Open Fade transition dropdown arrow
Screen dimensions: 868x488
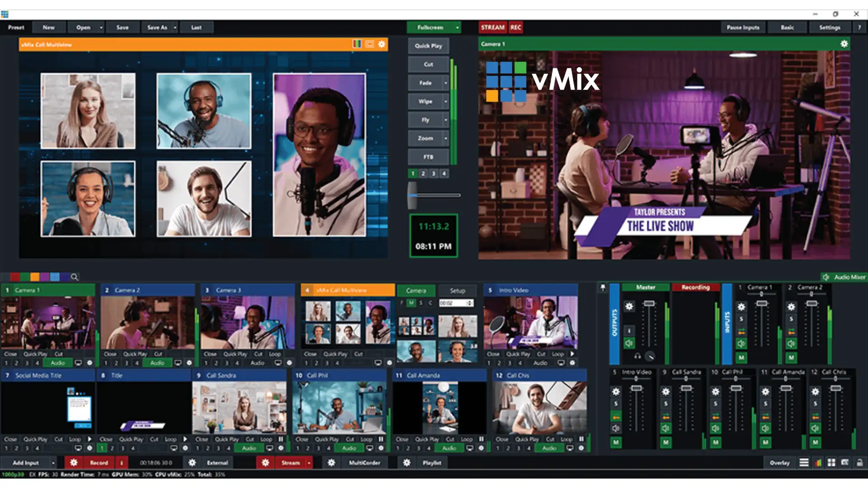[x=445, y=83]
